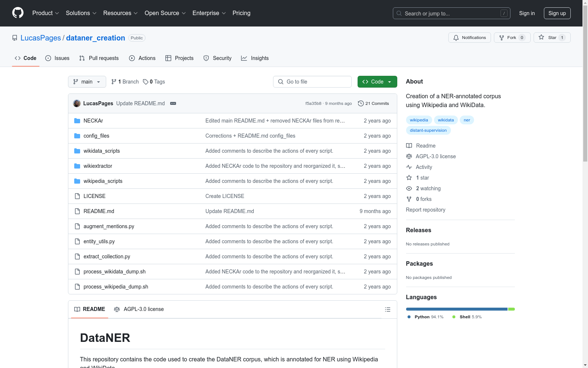This screenshot has height=368, width=588.
Task: Open the Pricing link
Action: [x=241, y=13]
